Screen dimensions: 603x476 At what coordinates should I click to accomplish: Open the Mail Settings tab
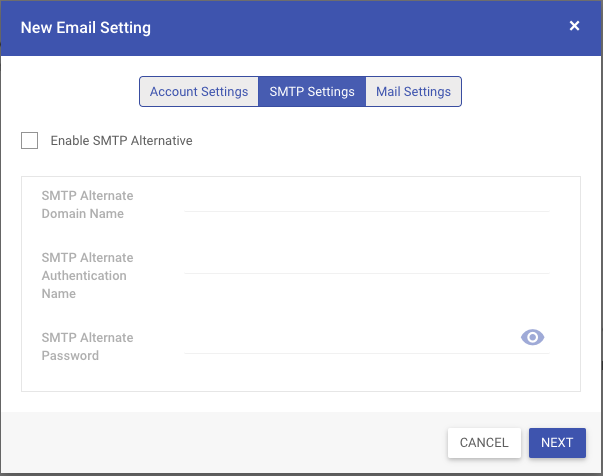[413, 92]
